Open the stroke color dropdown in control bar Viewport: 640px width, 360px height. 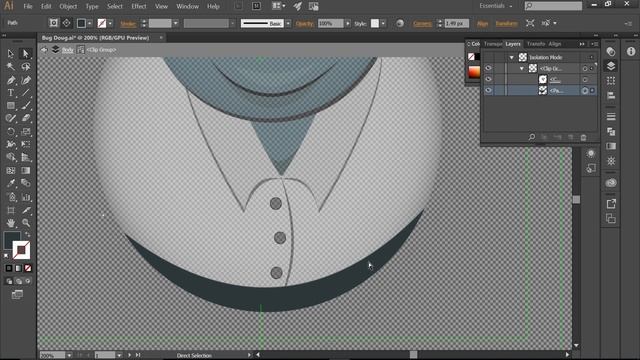pyautogui.click(x=110, y=24)
